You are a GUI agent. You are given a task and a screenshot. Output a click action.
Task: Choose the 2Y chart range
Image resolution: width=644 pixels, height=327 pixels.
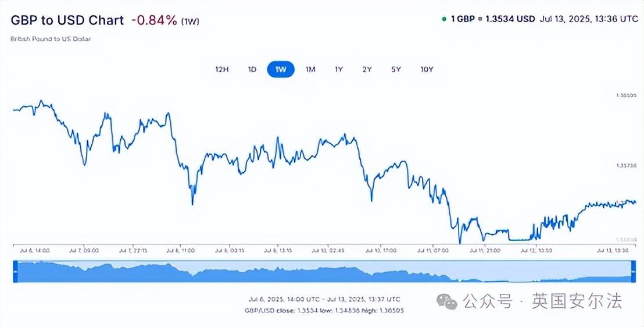click(x=367, y=69)
